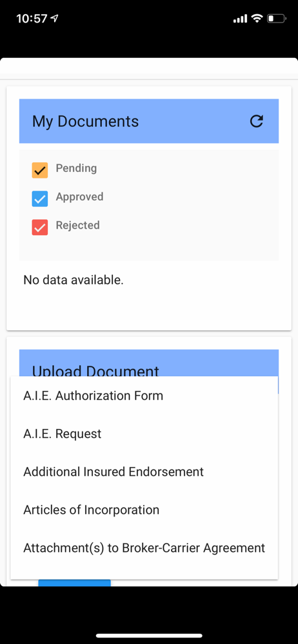Uncheck the Pending filter checkbox

[40, 171]
